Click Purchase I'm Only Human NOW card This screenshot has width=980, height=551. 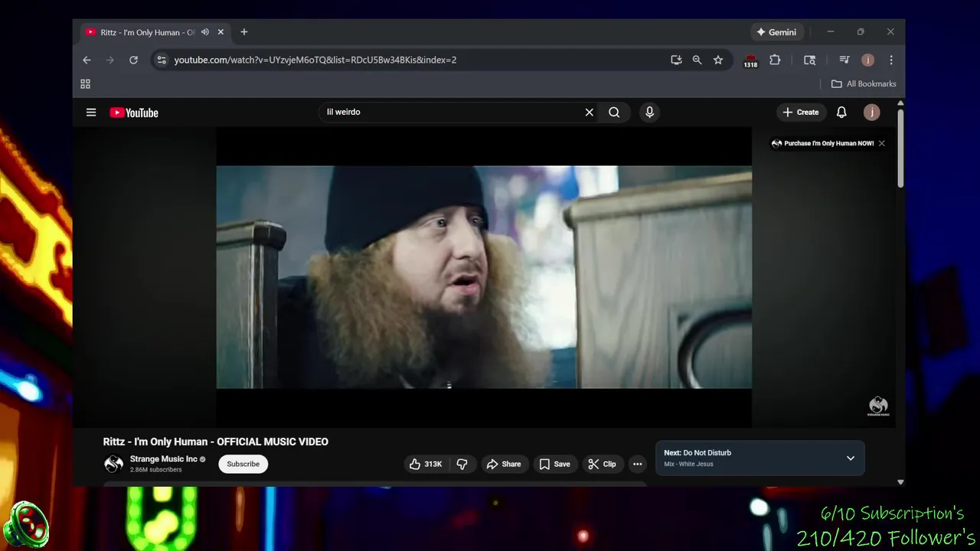[822, 143]
